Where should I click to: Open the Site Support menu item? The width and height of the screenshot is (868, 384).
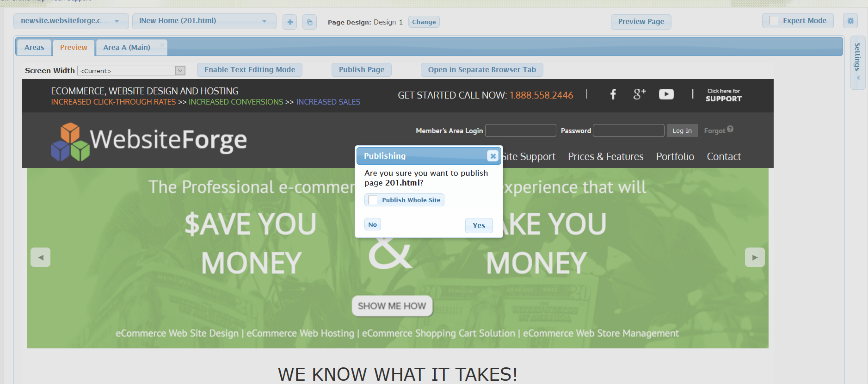[529, 156]
